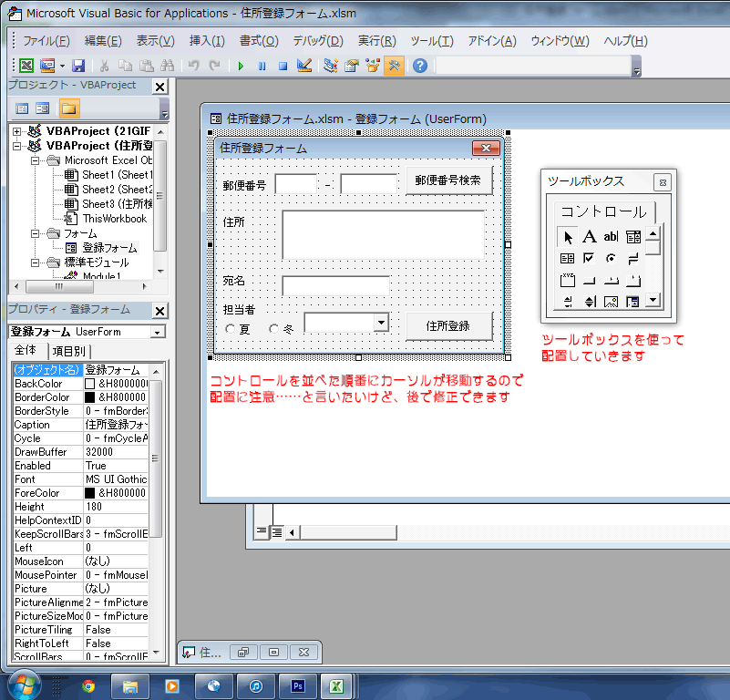Pick the MultiPage tool in the Toolbox

[x=633, y=281]
